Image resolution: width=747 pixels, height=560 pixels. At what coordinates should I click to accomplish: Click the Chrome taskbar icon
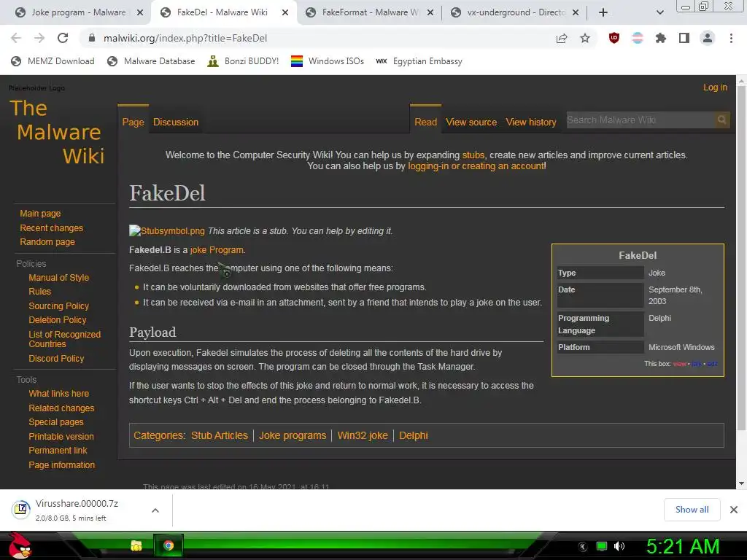click(169, 545)
